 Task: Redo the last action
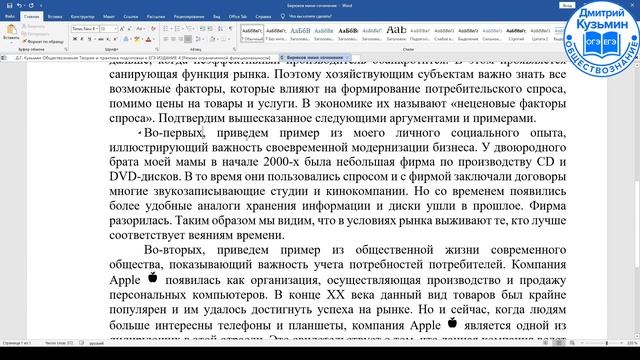tap(31, 5)
